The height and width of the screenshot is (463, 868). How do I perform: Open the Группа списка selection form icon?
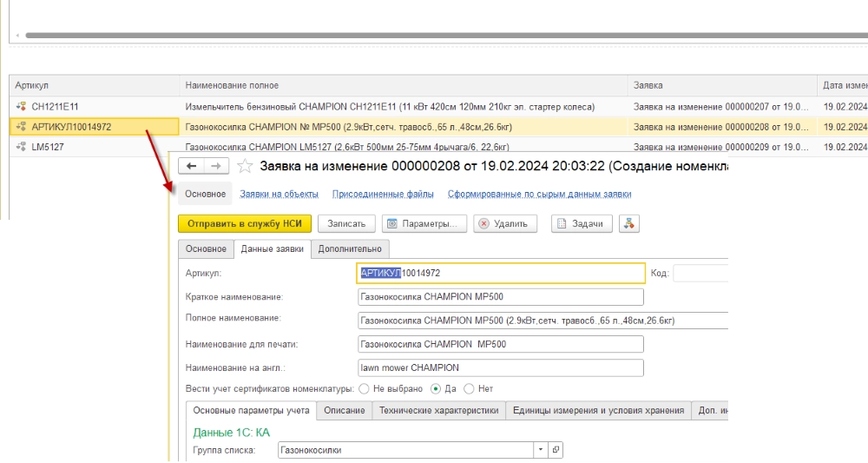556,450
